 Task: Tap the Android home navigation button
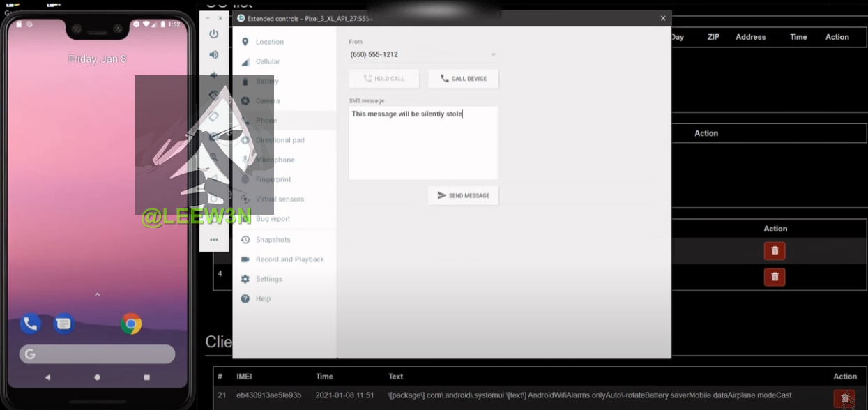click(97, 377)
